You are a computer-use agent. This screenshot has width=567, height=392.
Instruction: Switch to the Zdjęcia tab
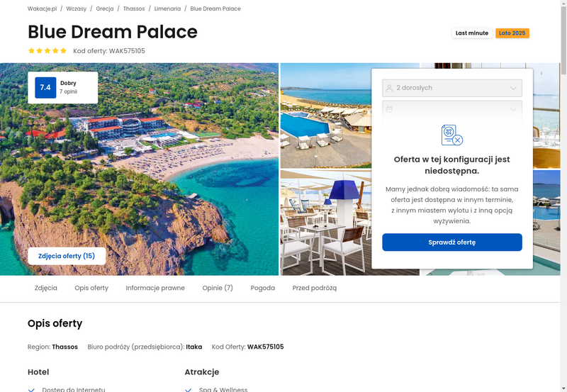click(46, 288)
